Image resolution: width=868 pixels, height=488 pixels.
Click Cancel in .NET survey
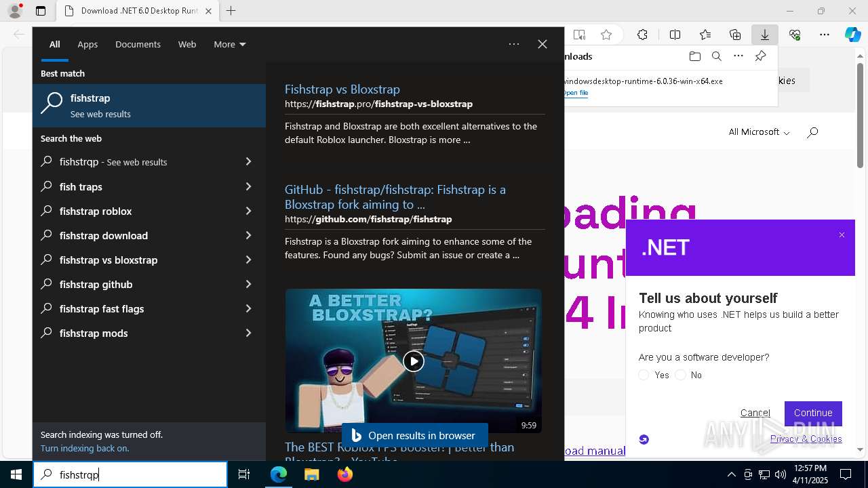(755, 413)
